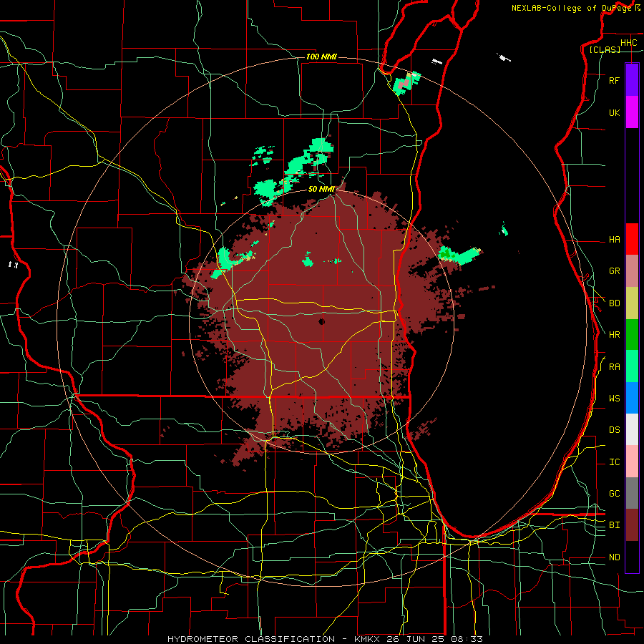Viewport: 644px width, 644px height.
Task: Select the 'GR' legend label
Action: tap(614, 271)
